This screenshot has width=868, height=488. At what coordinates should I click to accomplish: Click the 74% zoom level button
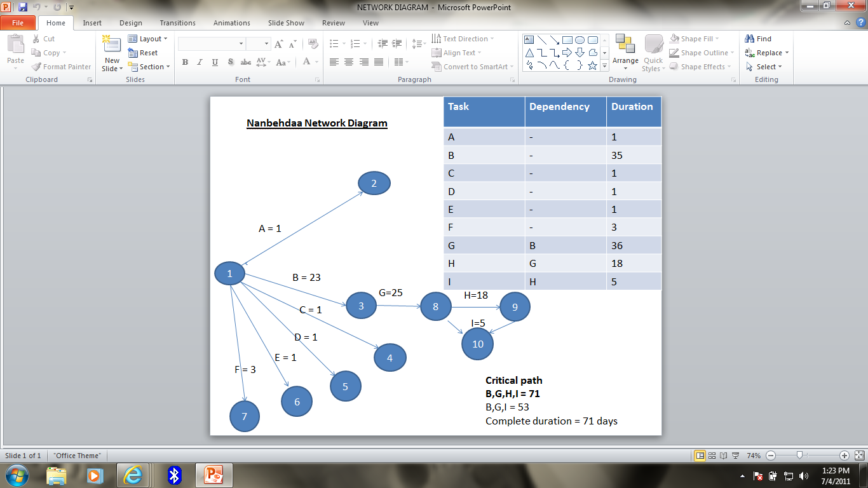(x=754, y=456)
